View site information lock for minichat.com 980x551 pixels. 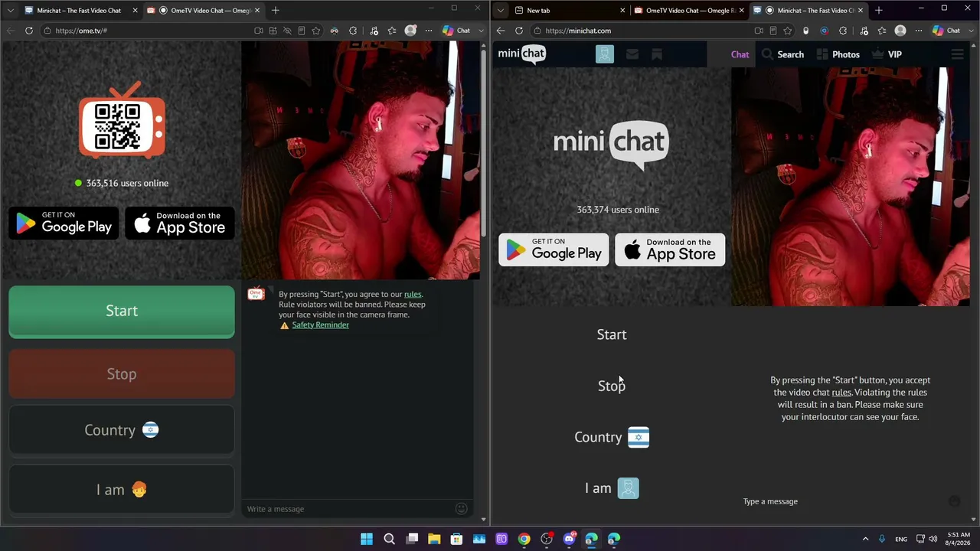pyautogui.click(x=537, y=31)
